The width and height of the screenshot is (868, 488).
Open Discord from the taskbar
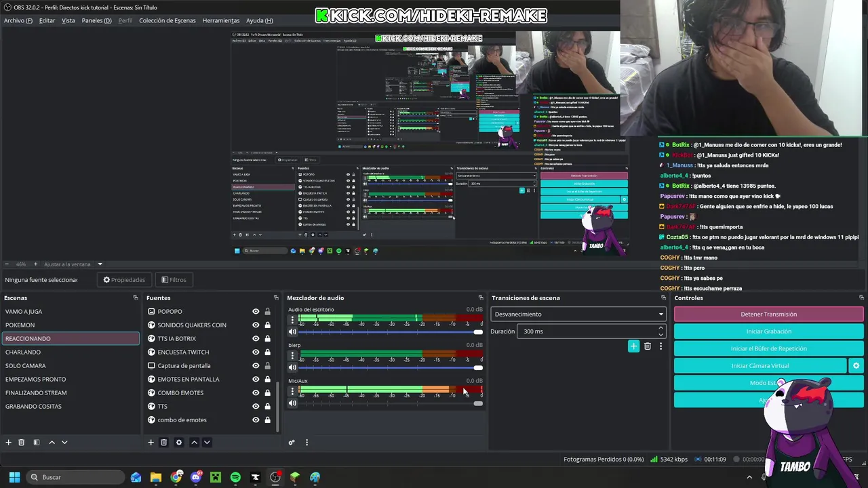pos(196,477)
